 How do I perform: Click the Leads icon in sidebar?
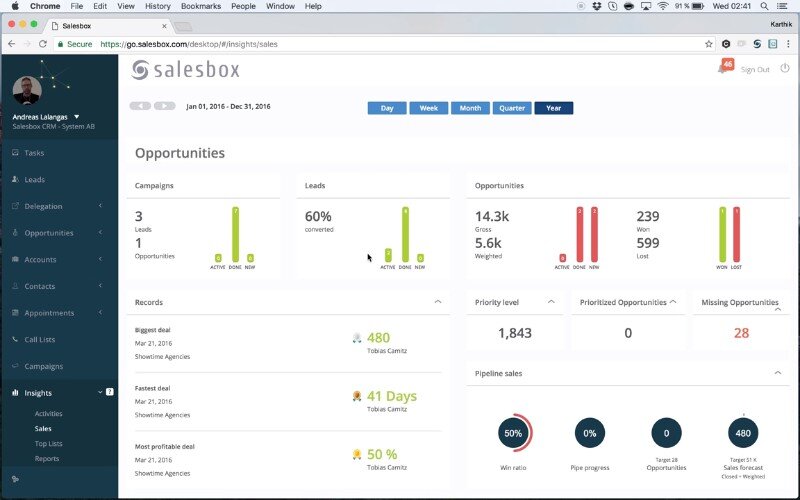(x=15, y=180)
